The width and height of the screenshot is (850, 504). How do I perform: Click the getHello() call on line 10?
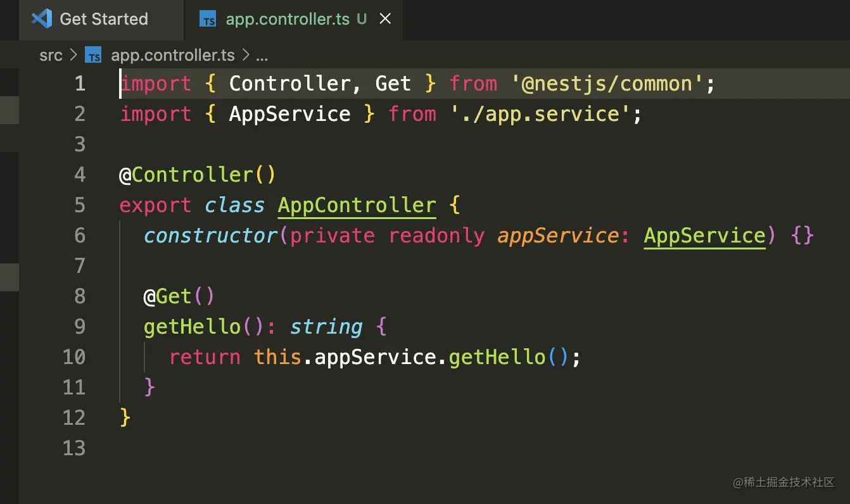coord(509,357)
